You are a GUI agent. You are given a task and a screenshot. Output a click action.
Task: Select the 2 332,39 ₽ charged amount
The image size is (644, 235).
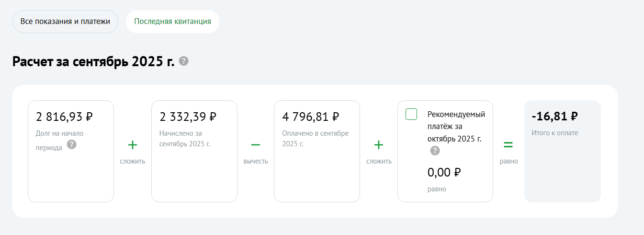pos(188,117)
